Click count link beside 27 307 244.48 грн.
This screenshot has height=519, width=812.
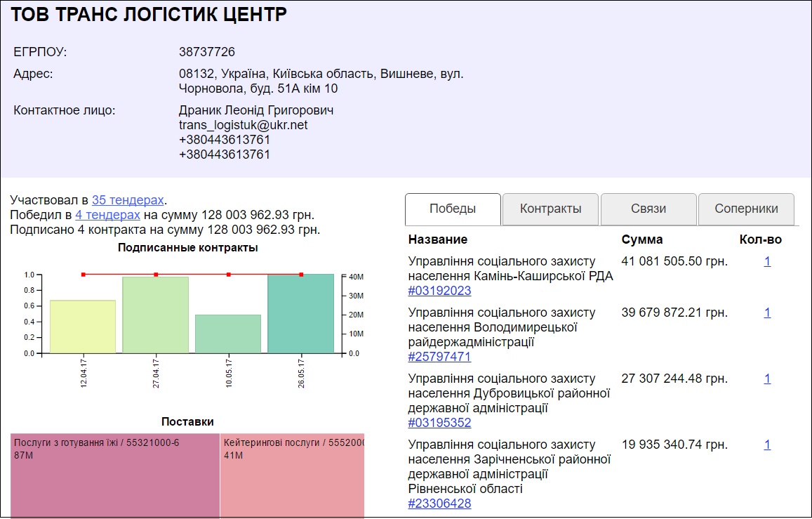pos(767,379)
